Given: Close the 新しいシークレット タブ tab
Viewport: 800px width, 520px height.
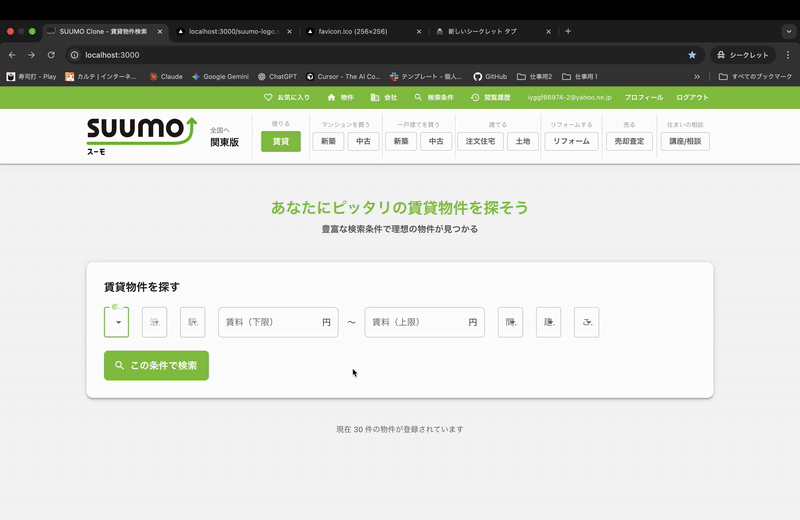Looking at the screenshot, I should point(548,32).
